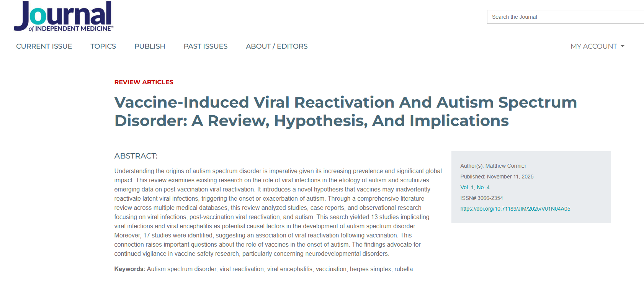The width and height of the screenshot is (644, 301).
Task: Open the Topics menu item
Action: coord(103,46)
